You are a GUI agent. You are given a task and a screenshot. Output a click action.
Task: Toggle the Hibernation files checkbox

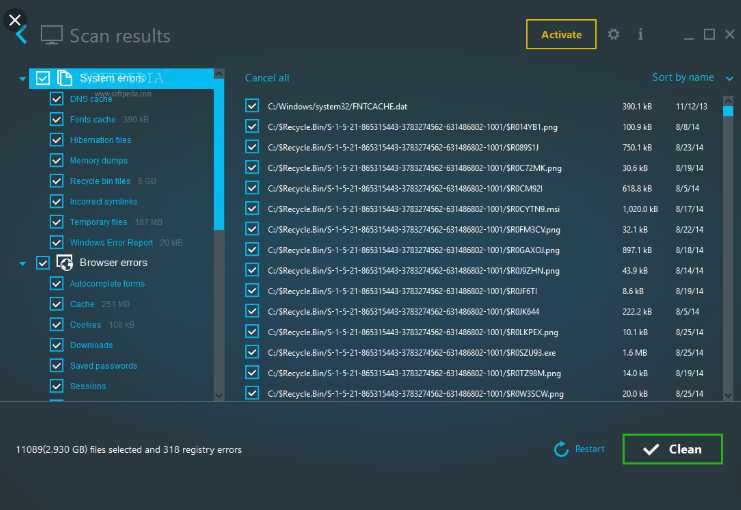(x=57, y=140)
